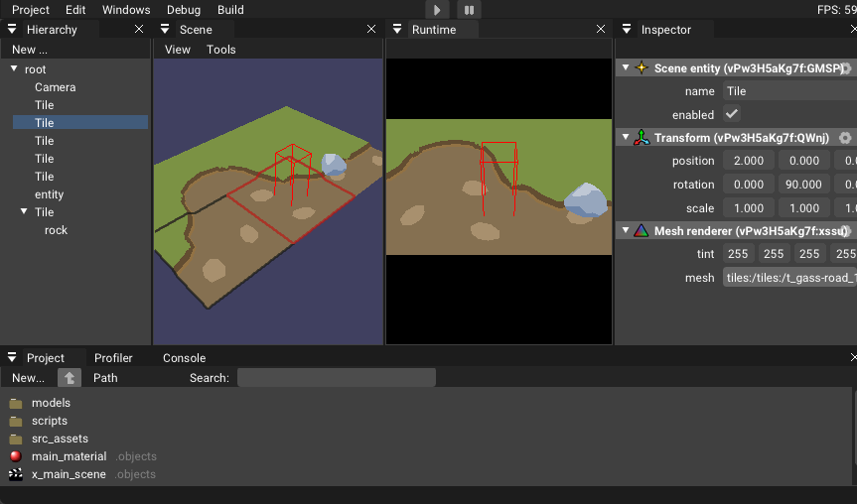Click the Path button in Project panel
The width and height of the screenshot is (857, 504).
pos(105,378)
